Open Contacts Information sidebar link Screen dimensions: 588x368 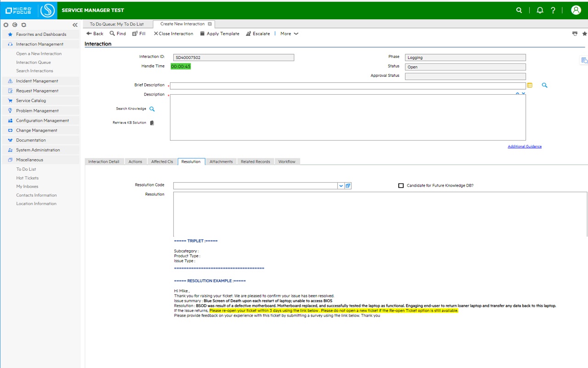coord(36,195)
